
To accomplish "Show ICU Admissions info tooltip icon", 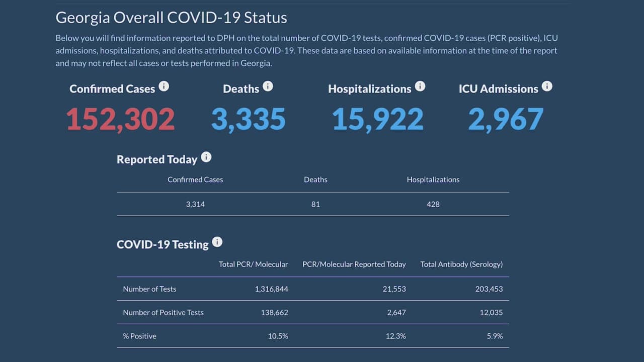I will click(x=547, y=86).
